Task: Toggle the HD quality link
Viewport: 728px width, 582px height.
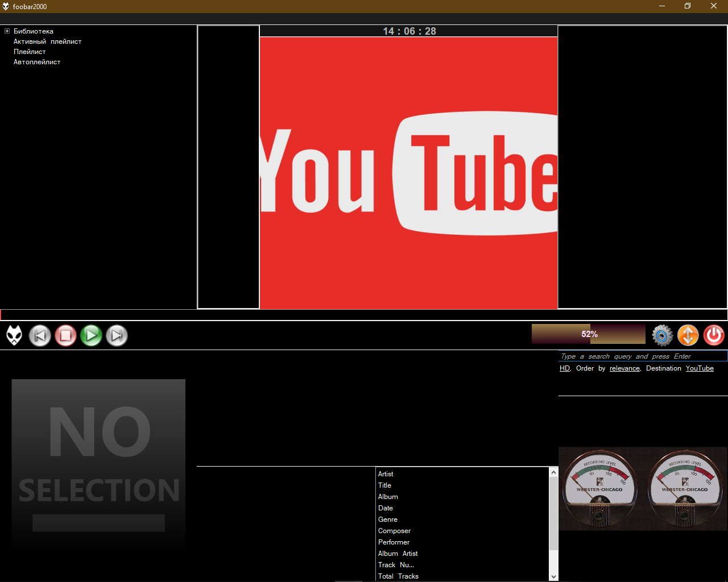Action: click(564, 368)
